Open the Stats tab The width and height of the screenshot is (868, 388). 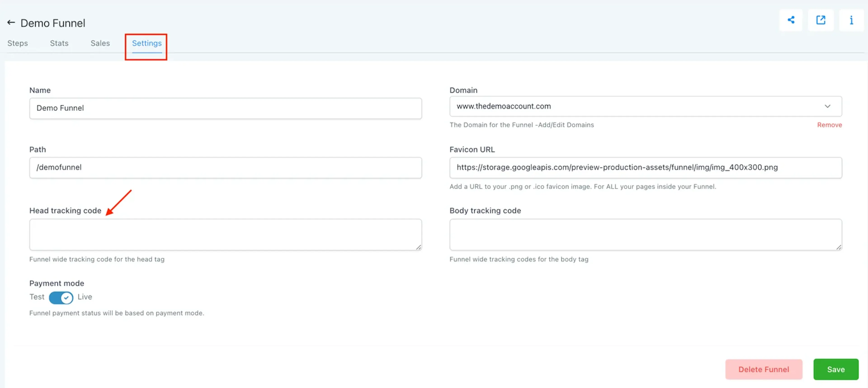tap(59, 43)
